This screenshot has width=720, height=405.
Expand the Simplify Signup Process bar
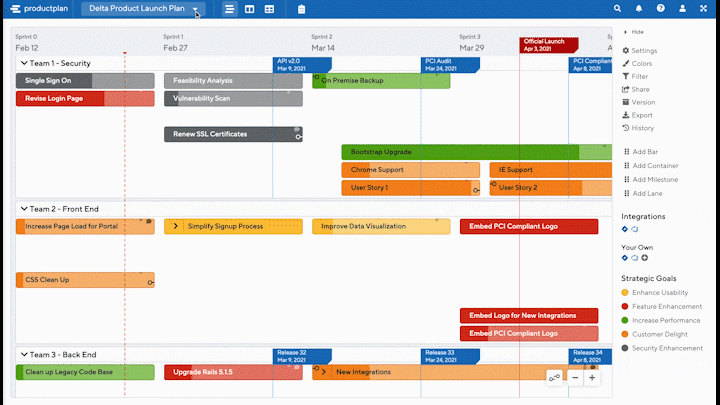pos(176,227)
